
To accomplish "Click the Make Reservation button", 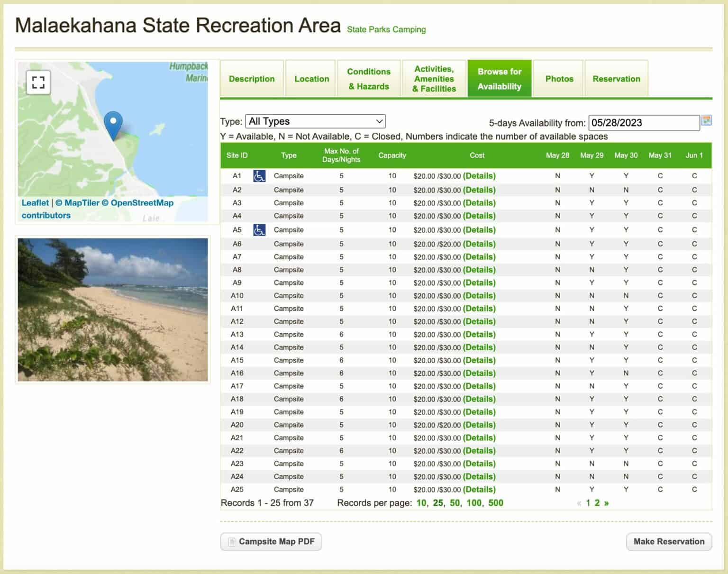I will point(669,541).
